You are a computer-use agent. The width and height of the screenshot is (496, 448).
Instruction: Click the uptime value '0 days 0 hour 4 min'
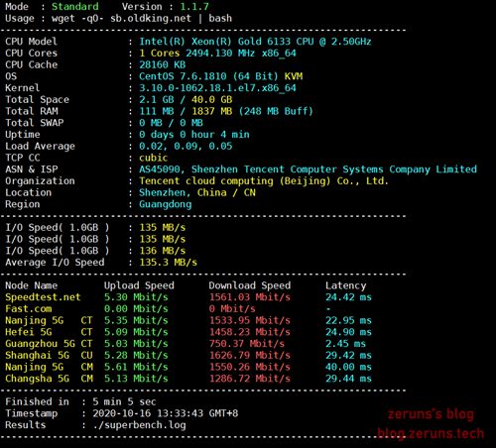tap(194, 135)
